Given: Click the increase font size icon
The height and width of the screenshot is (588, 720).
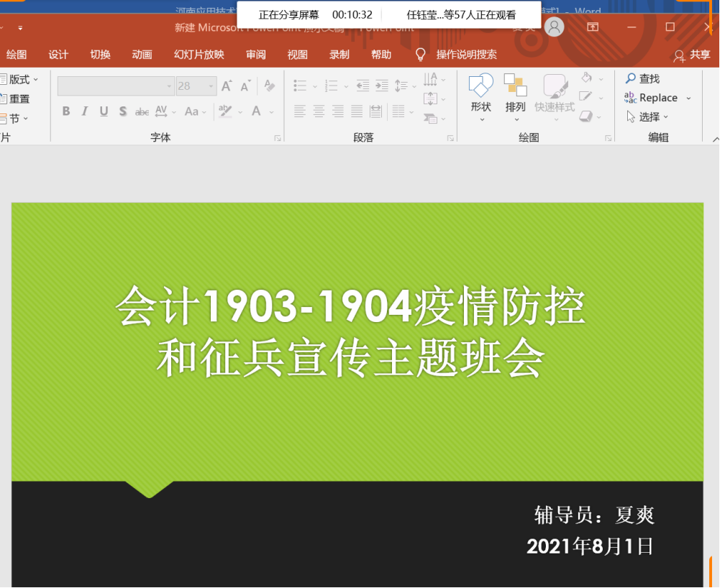Looking at the screenshot, I should tap(227, 86).
